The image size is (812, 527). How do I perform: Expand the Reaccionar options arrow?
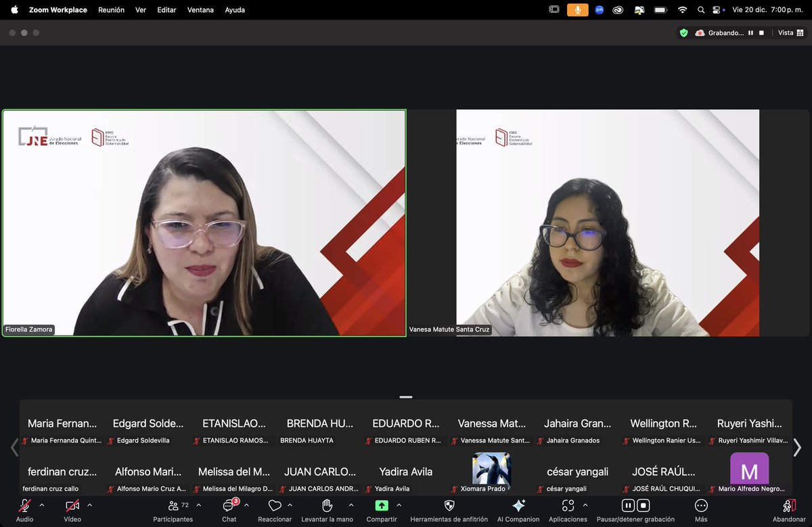[x=290, y=505]
